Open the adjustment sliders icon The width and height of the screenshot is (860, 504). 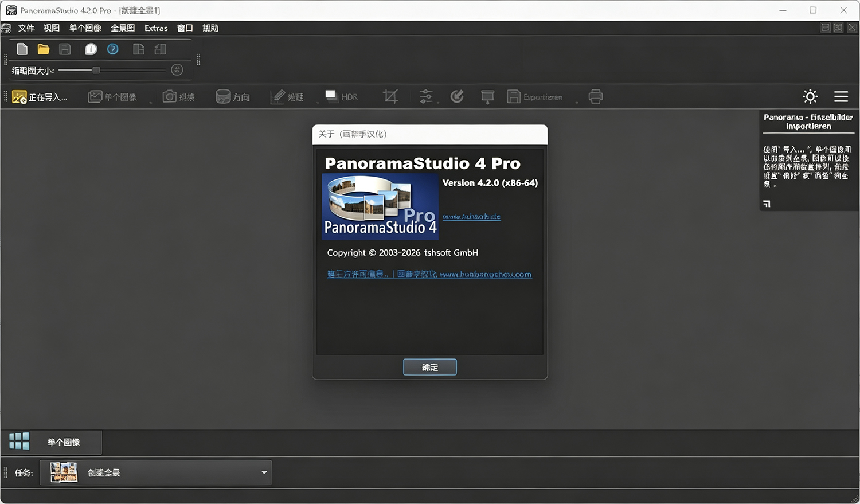point(426,96)
